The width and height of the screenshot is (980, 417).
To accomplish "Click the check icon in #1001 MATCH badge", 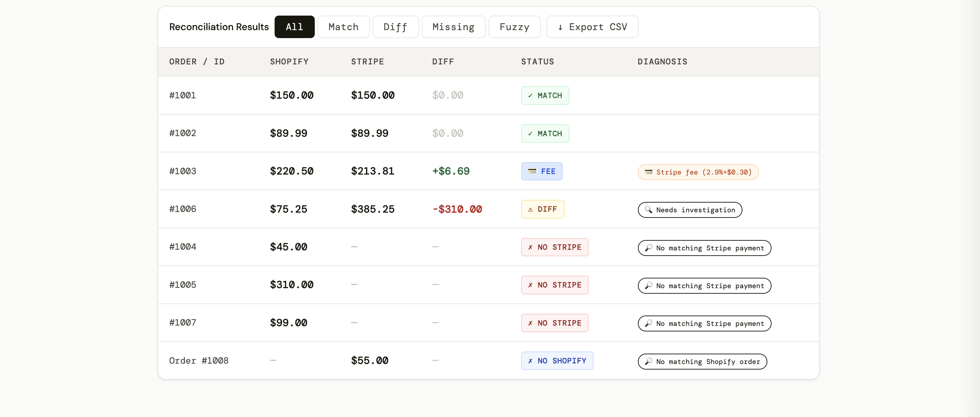I will tap(530, 96).
